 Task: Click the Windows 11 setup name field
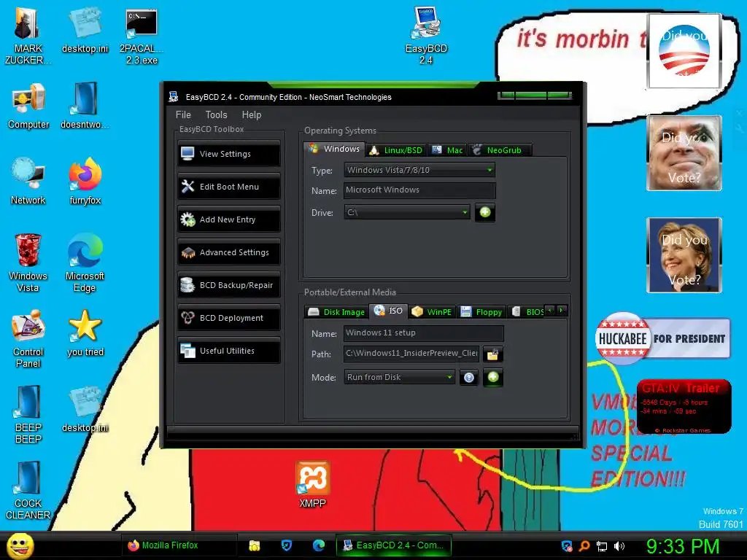click(424, 332)
